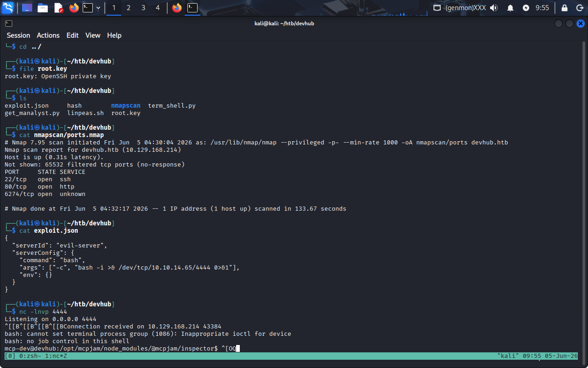This screenshot has height=368, width=588.
Task: Click exploit.json in the ls listing
Action: (27, 106)
